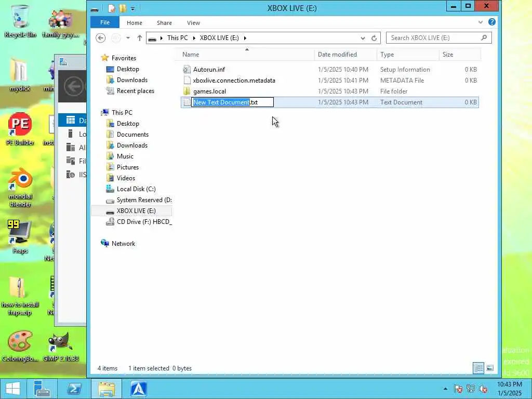This screenshot has width=532, height=399.
Task: Open mondial blender desktop shortcut
Action: pyautogui.click(x=20, y=188)
